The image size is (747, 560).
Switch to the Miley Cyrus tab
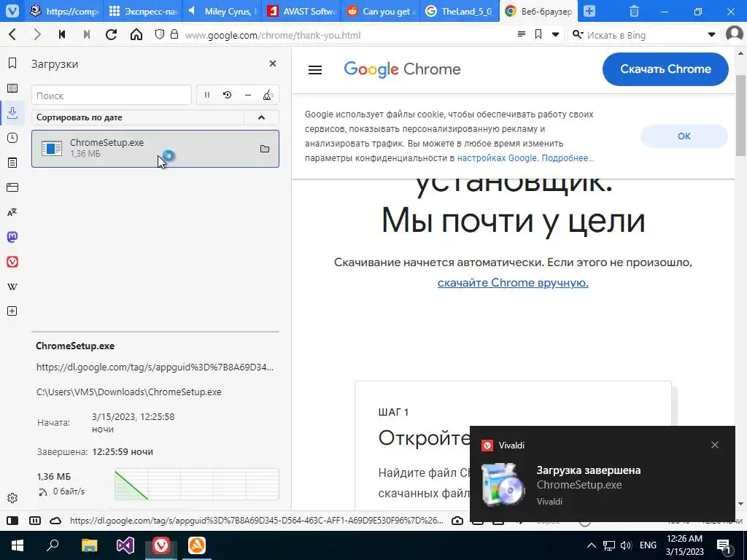[x=222, y=11]
